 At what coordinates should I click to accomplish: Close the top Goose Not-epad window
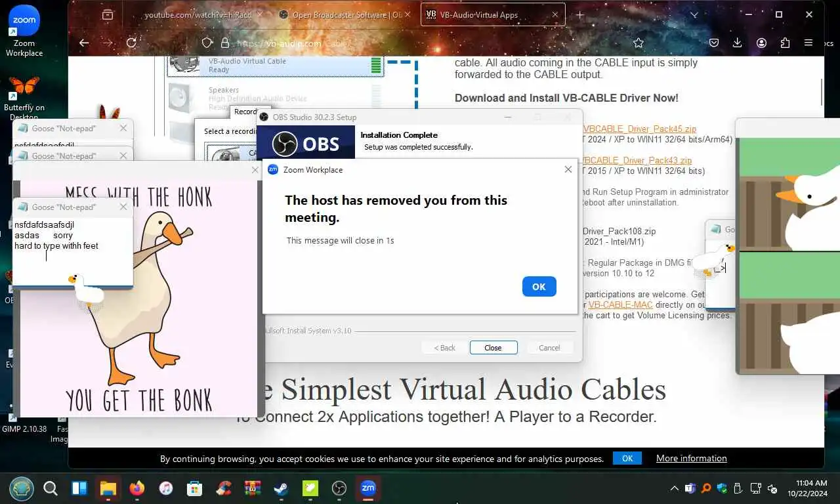click(x=123, y=129)
